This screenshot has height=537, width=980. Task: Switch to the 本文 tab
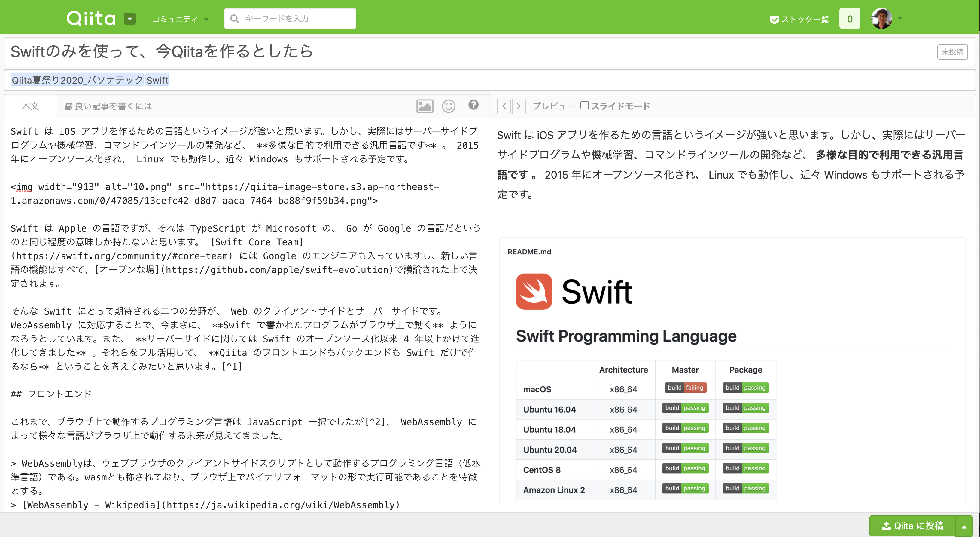pyautogui.click(x=30, y=106)
